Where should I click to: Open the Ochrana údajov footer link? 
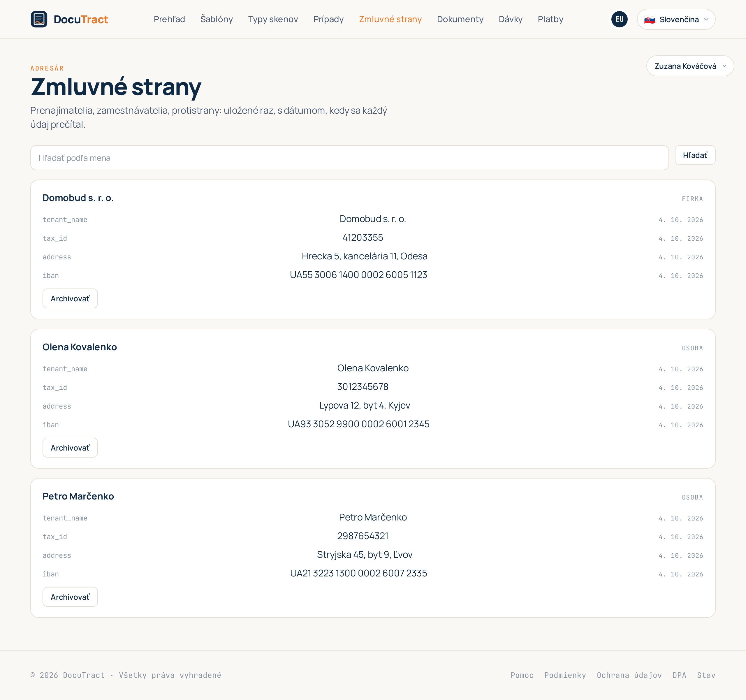pos(629,675)
